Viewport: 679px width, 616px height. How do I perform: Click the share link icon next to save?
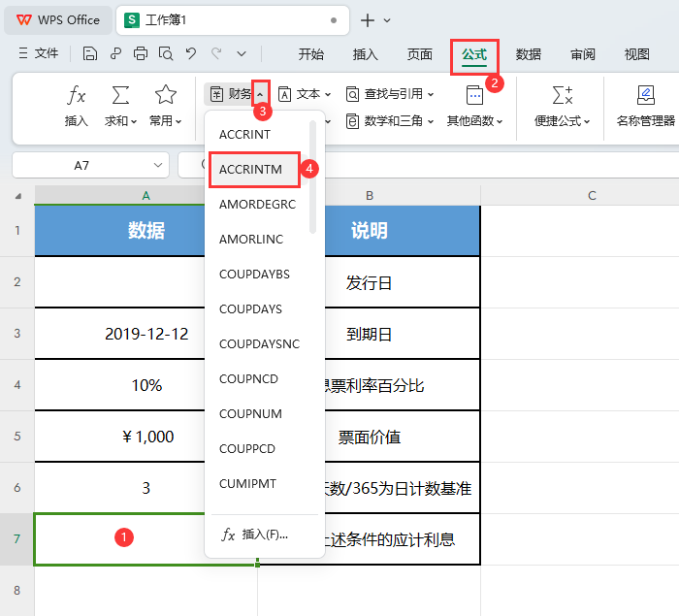tap(115, 53)
